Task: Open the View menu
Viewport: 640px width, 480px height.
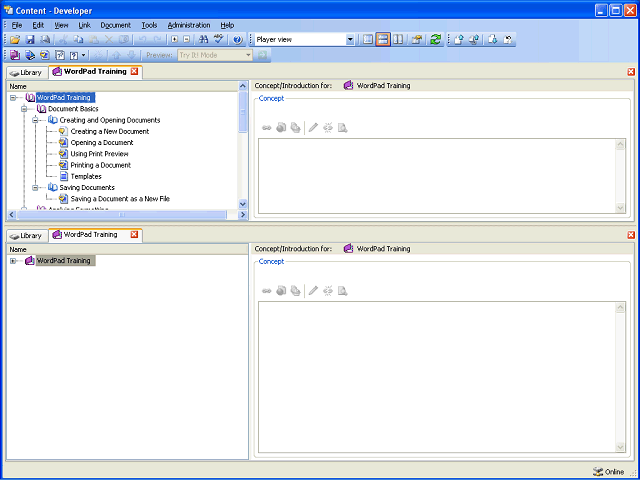Action: pos(61,25)
